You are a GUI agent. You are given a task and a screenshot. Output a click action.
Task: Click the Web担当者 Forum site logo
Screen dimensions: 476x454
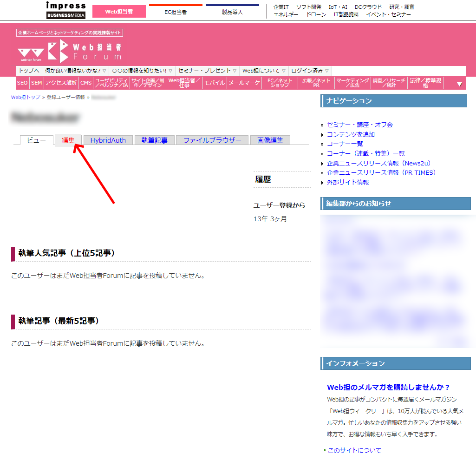(x=70, y=51)
